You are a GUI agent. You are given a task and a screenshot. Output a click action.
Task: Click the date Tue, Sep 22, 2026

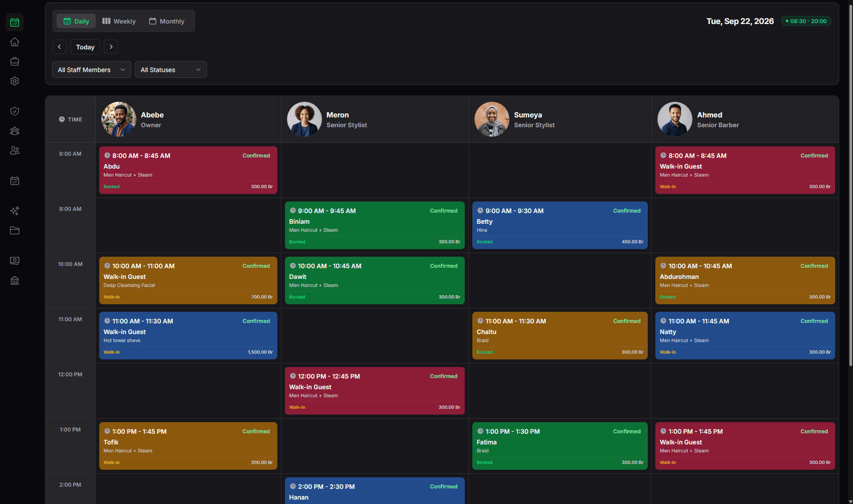coord(740,21)
